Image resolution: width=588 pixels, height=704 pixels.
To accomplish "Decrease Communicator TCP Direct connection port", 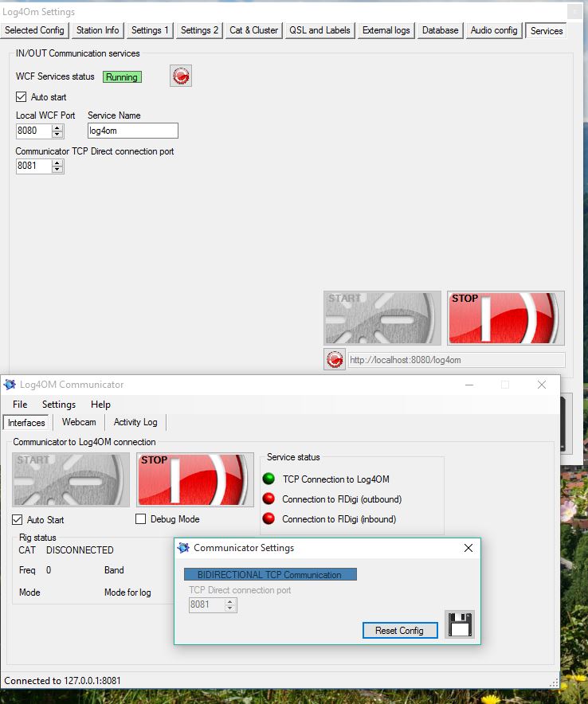I will (x=57, y=170).
